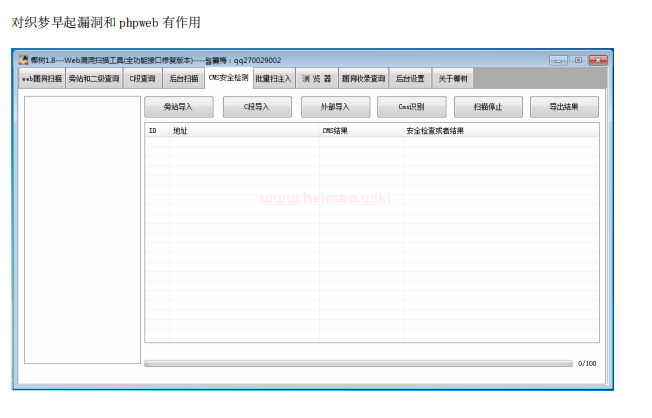Select the C段查询 tab
Screen dimensions: 652x418
(143, 78)
